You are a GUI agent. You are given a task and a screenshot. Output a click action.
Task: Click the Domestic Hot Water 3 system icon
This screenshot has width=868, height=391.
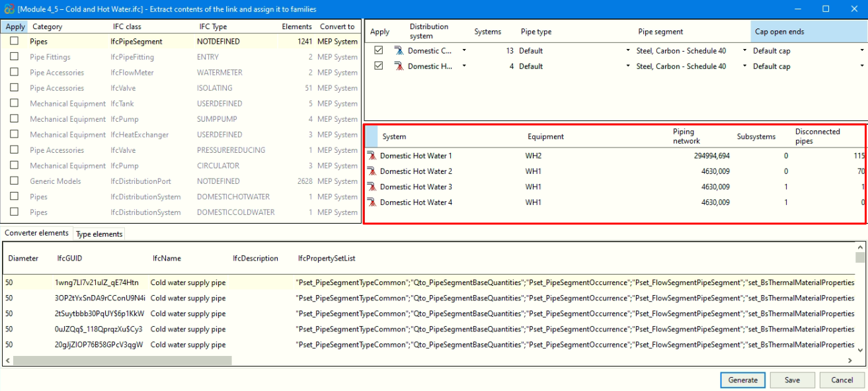coord(372,187)
